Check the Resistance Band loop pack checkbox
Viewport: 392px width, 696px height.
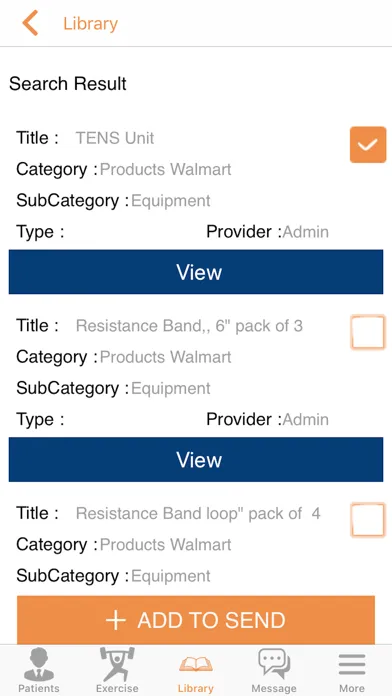[x=368, y=519]
